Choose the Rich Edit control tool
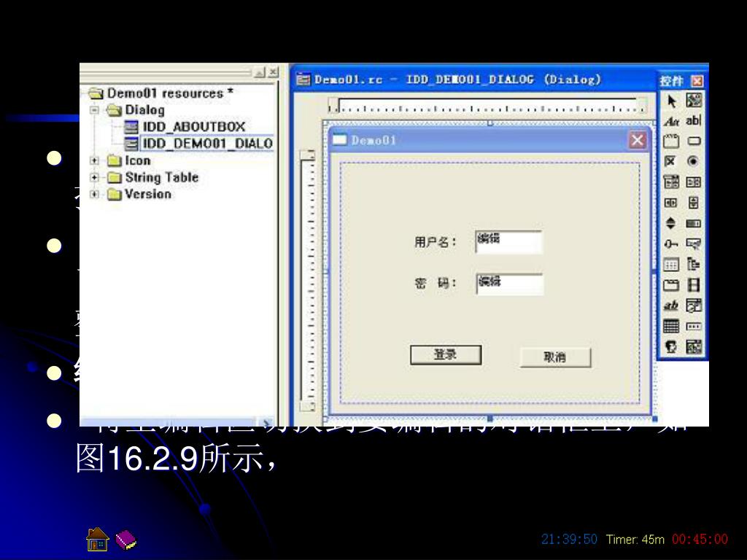The width and height of the screenshot is (747, 560). click(671, 306)
